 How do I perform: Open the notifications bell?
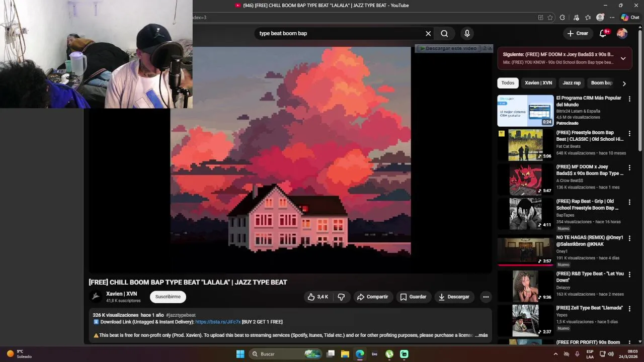(x=603, y=33)
